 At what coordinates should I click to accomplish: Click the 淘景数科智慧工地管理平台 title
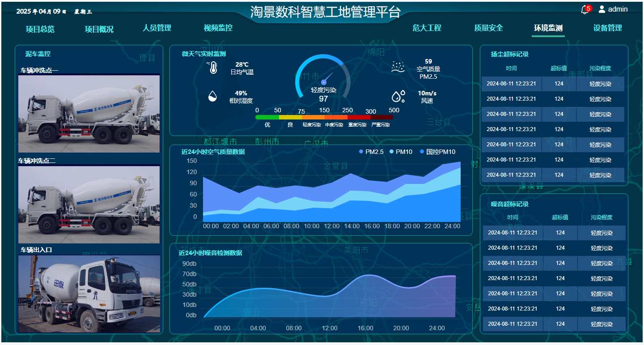point(325,12)
